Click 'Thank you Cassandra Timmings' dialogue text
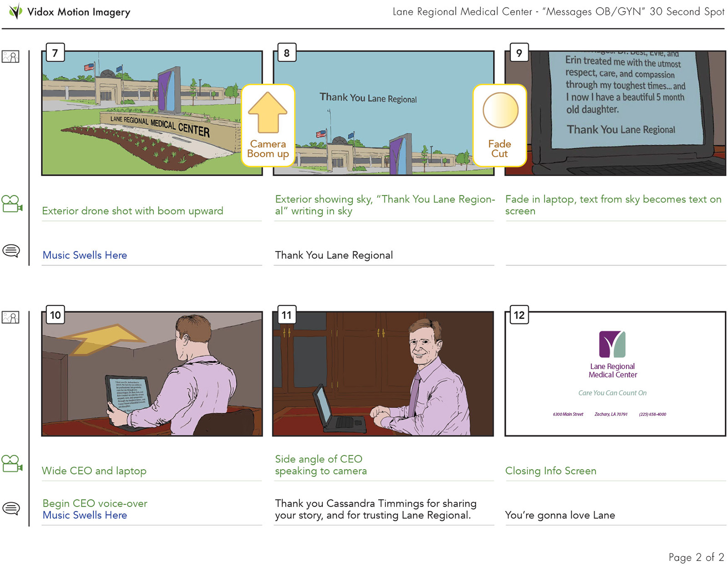 376,509
